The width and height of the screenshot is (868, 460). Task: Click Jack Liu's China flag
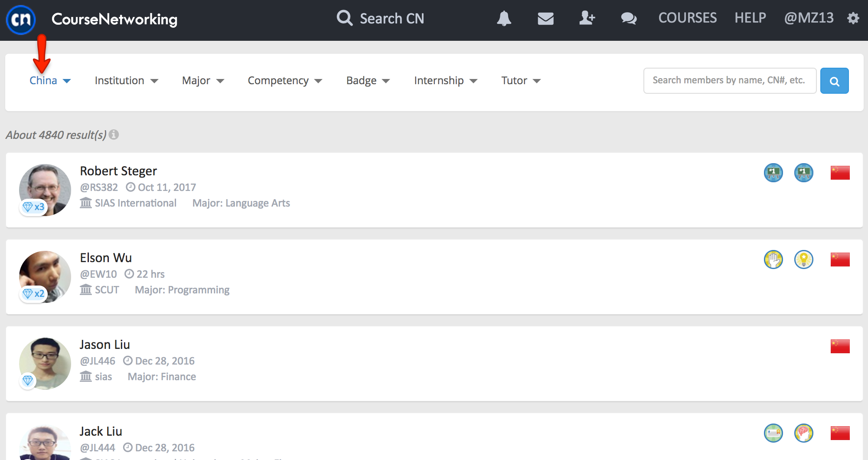pos(840,433)
